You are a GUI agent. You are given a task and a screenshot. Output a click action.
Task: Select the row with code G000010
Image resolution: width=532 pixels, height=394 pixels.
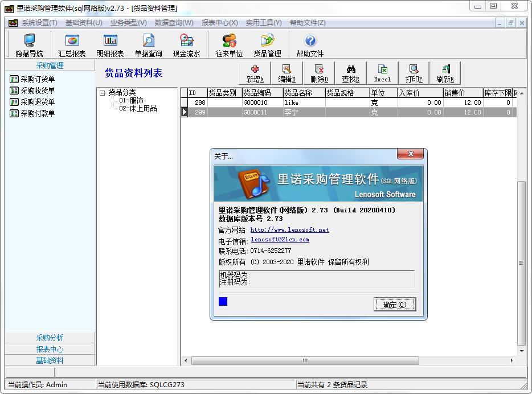(x=349, y=102)
